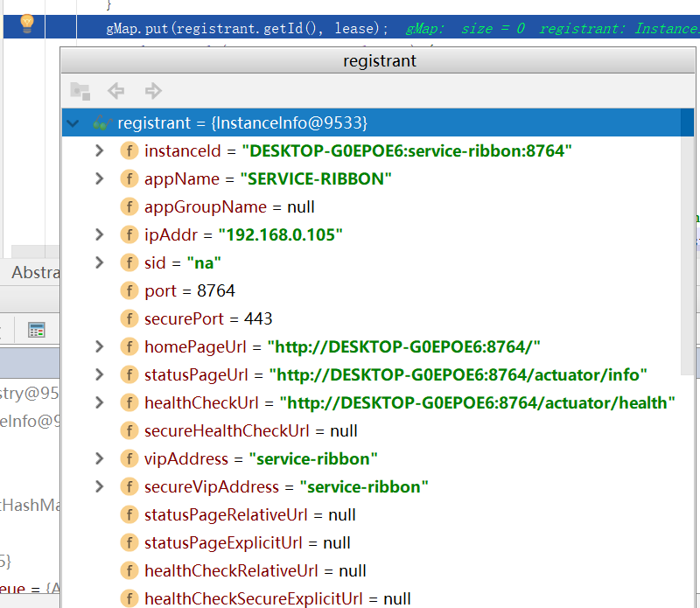The width and height of the screenshot is (700, 608).
Task: Select instanceId value DESKTOP-G0EPOE6:service-ribbon:8764
Action: click(x=407, y=150)
